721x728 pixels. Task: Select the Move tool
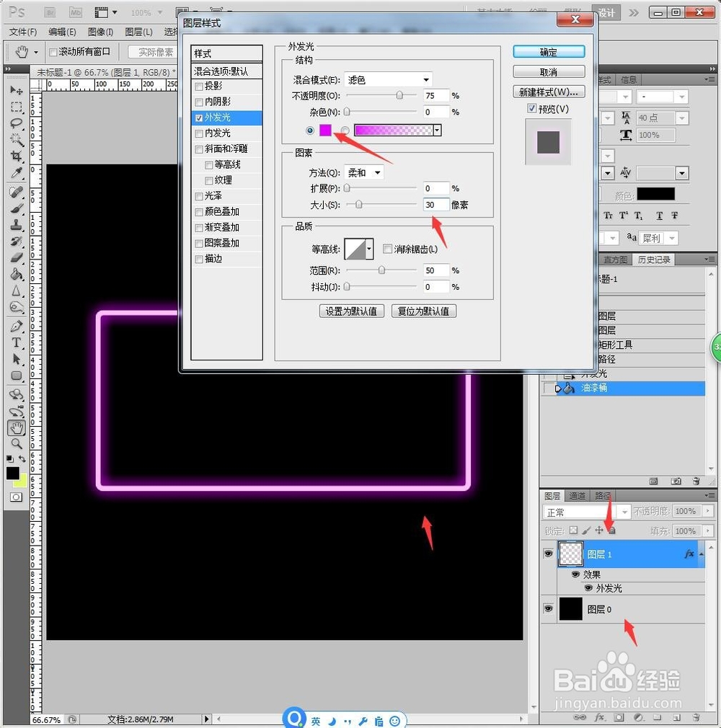coord(17,89)
